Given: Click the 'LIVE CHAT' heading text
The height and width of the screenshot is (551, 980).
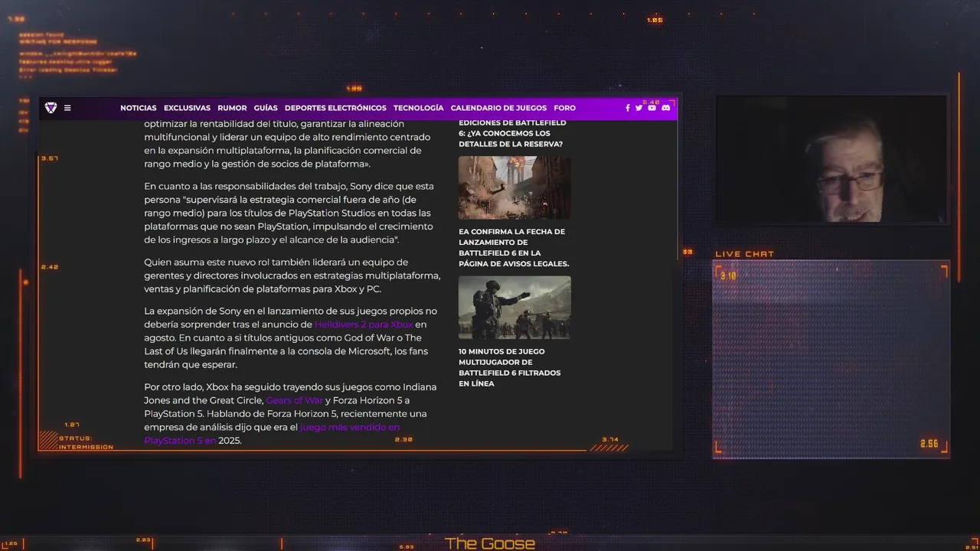Looking at the screenshot, I should tap(745, 254).
